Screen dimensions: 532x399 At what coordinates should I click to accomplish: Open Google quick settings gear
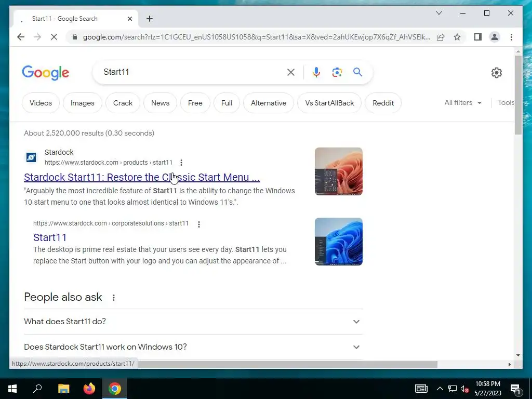pos(496,72)
